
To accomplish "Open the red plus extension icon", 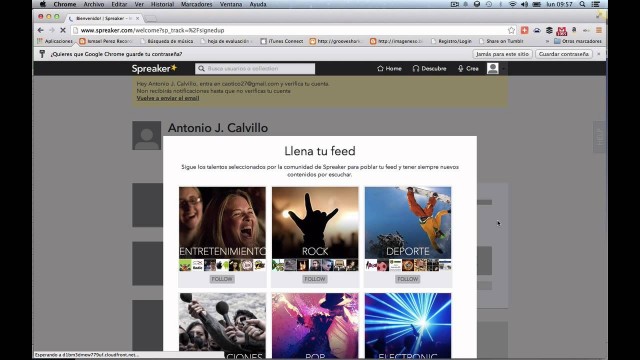I will coord(524,30).
